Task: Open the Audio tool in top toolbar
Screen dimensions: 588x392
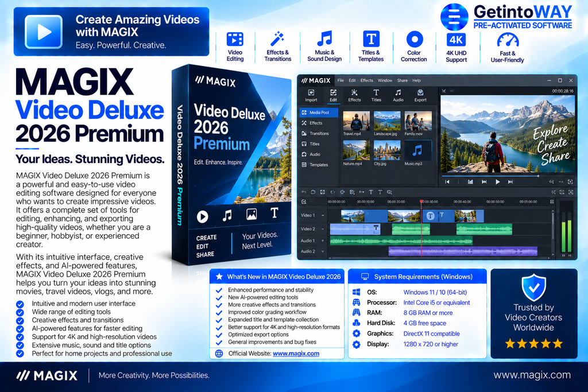Action: pyautogui.click(x=399, y=96)
